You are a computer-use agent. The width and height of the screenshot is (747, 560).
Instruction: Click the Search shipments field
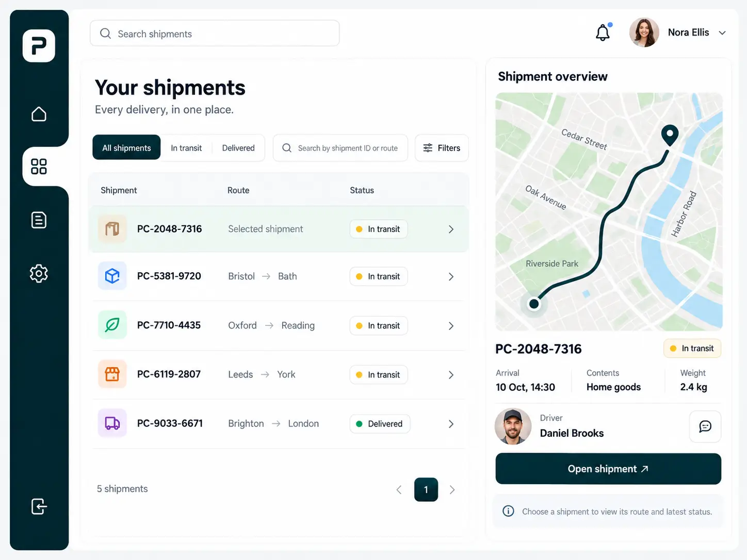point(215,34)
